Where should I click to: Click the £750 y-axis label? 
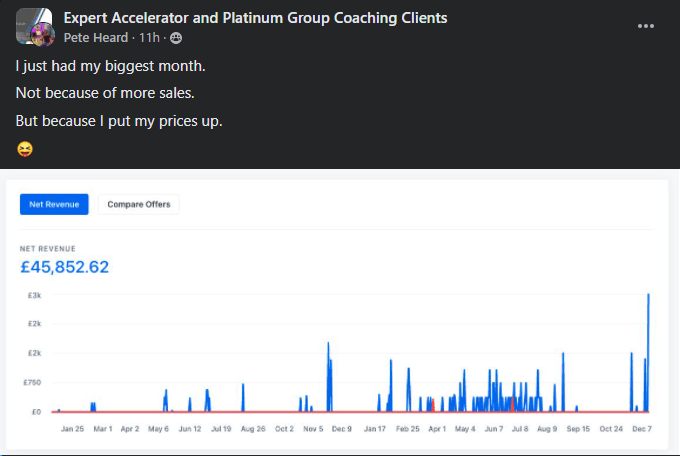[31, 382]
